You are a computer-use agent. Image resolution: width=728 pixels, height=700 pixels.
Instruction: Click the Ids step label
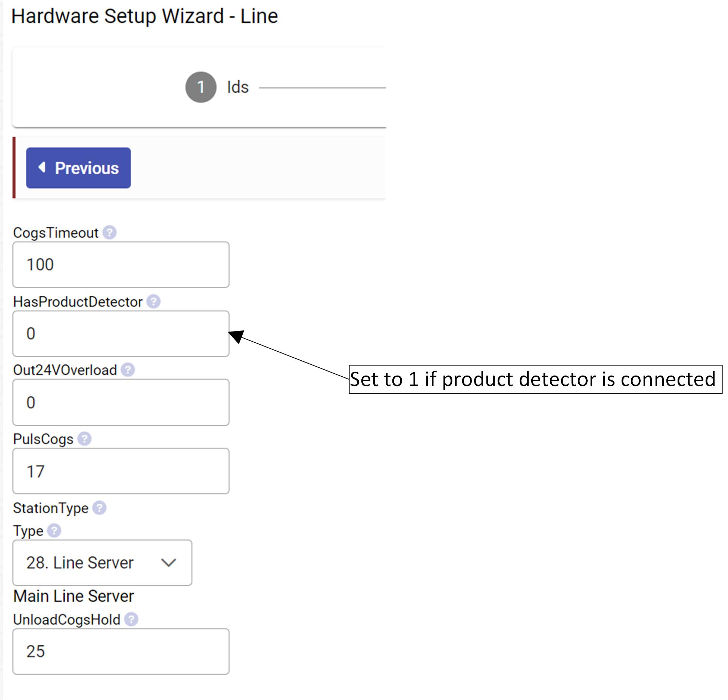(x=237, y=87)
